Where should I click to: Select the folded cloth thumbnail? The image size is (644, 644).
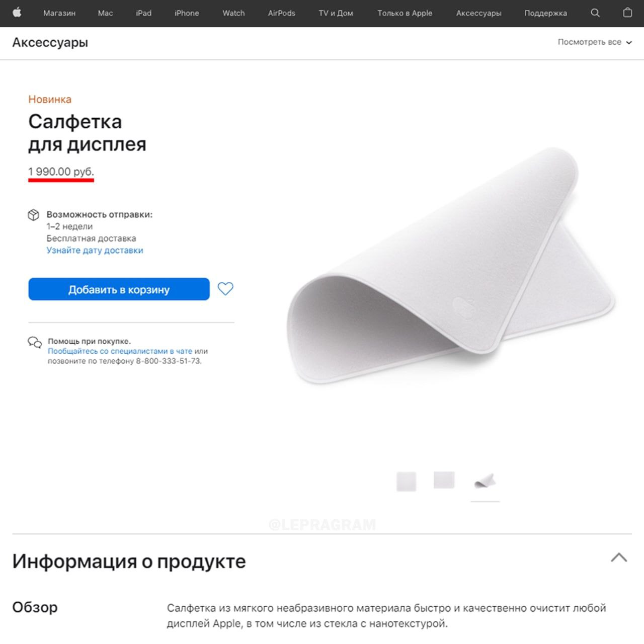(485, 481)
